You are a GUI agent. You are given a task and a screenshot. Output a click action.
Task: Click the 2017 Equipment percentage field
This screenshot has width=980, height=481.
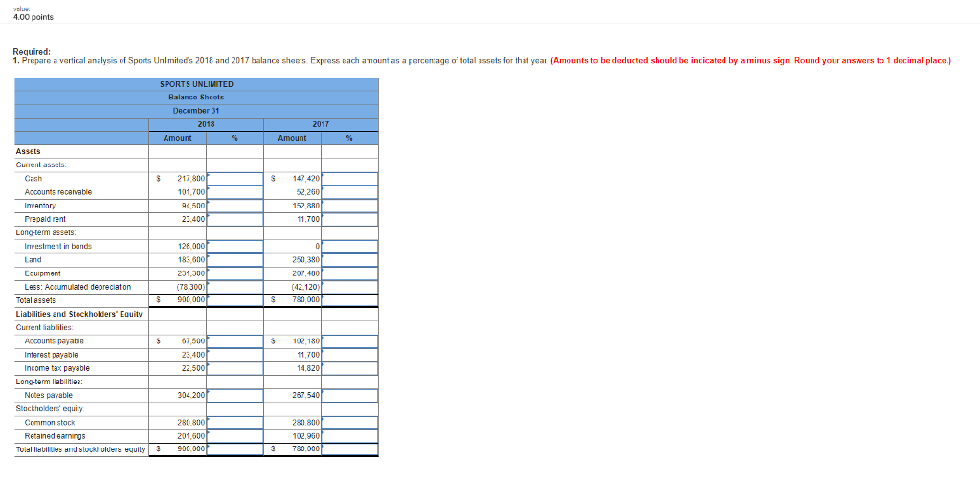coord(350,273)
